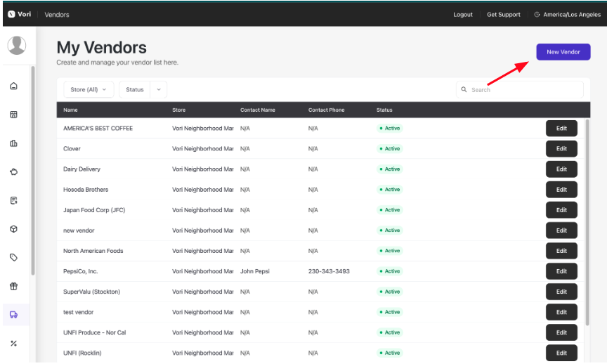Click the Vori logo in header
607x364 pixels.
20,14
